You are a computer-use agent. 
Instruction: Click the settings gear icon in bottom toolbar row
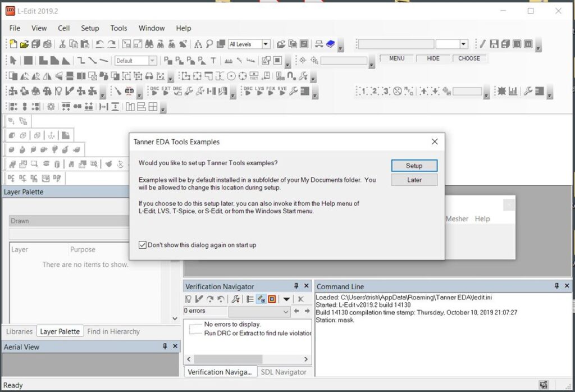pos(51,107)
